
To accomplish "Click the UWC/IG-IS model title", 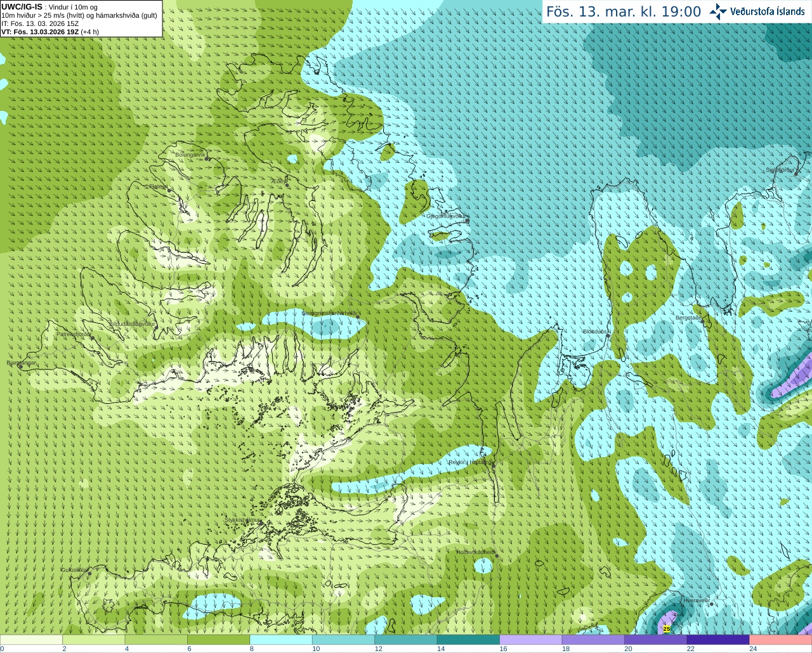I will point(22,6).
